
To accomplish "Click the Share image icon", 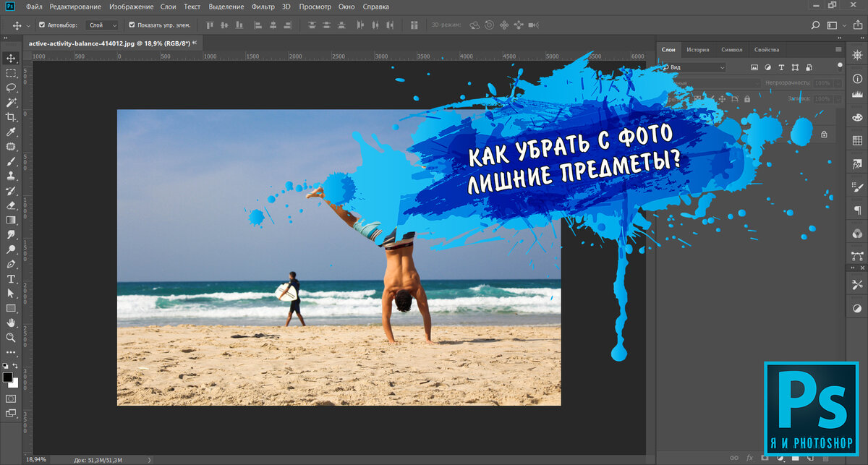I will click(856, 25).
